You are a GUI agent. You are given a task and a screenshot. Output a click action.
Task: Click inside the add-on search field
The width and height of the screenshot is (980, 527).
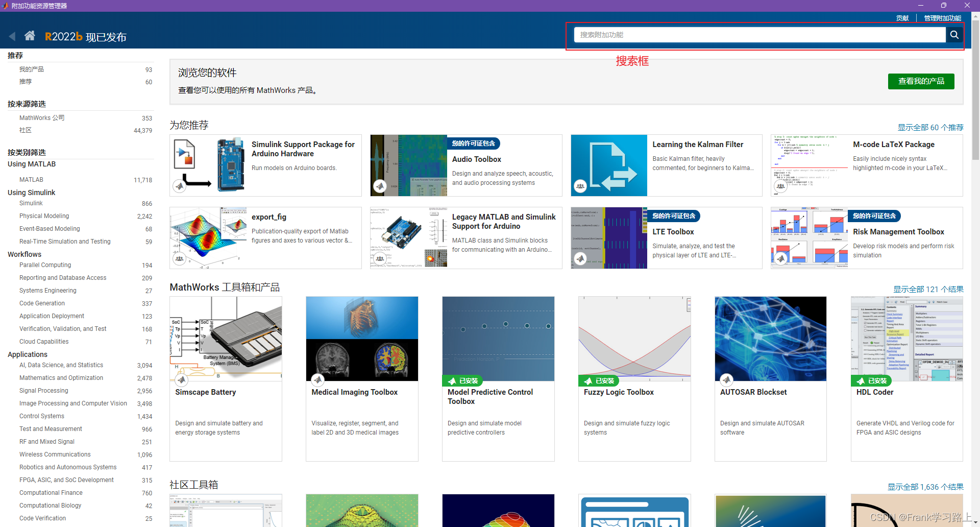759,35
